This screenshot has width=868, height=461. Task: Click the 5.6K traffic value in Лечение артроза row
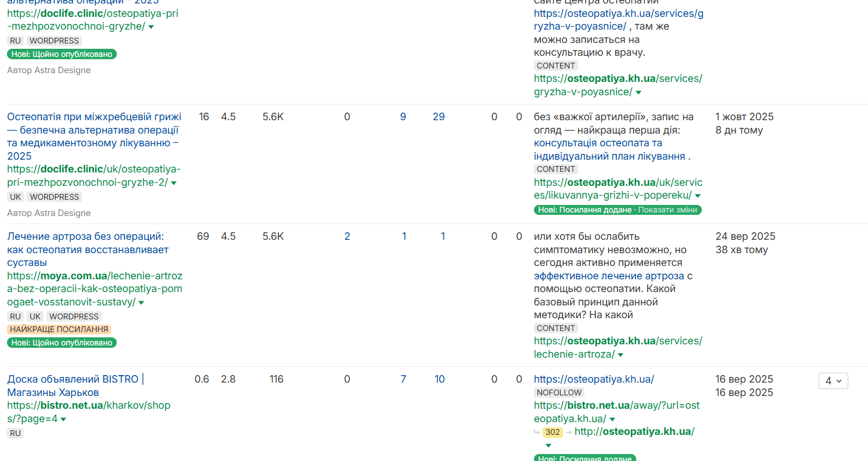click(x=273, y=236)
